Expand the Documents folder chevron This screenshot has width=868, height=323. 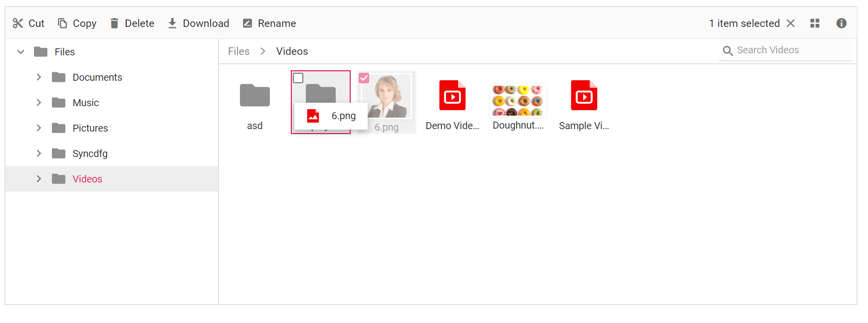tap(39, 77)
